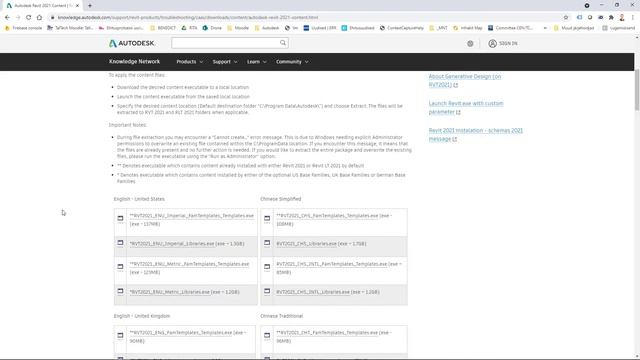The height and width of the screenshot is (360, 640).
Task: Click download icon for CHS INTL FamTemplates row
Action: click(267, 267)
